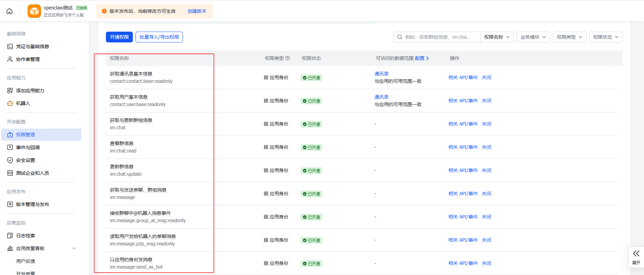Click the 版本管理与发布 upload icon
This screenshot has height=275, width=644.
click(x=10, y=204)
